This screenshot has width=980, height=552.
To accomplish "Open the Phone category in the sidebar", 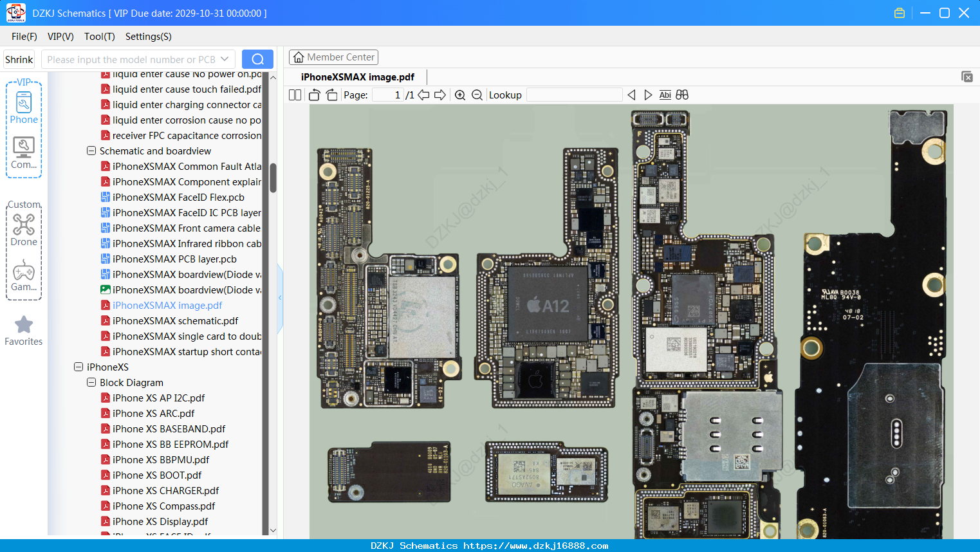I will [x=24, y=108].
